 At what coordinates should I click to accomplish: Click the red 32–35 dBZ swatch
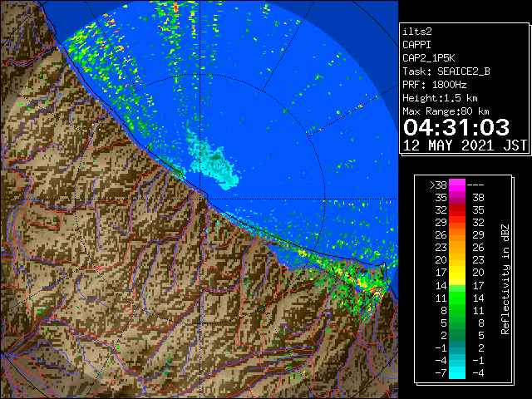click(x=457, y=210)
